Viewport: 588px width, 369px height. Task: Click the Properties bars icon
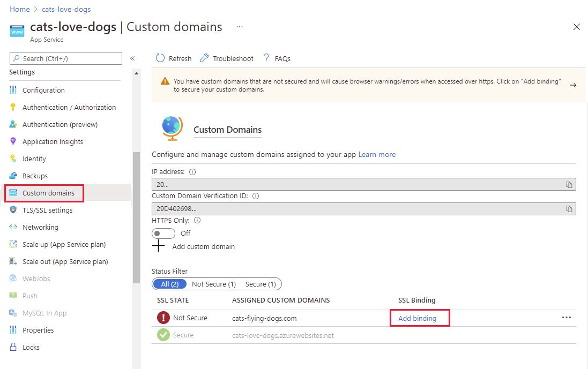click(x=13, y=330)
